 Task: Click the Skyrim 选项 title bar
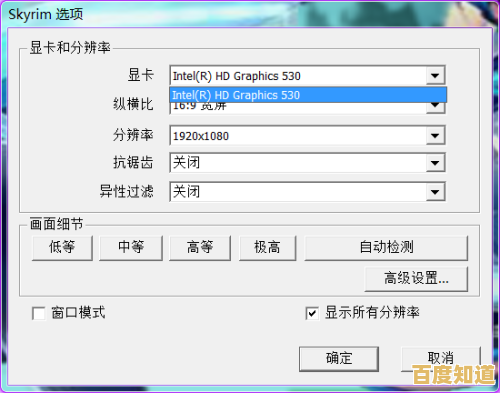coord(250,14)
